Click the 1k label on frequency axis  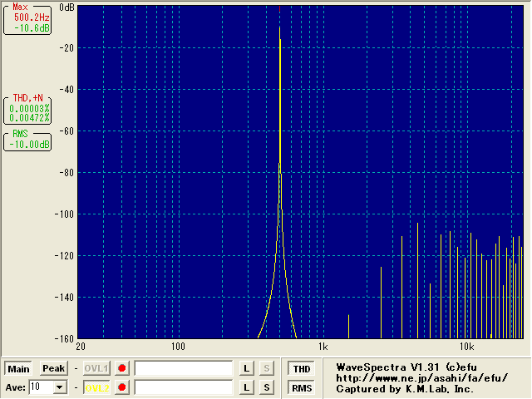(323, 347)
